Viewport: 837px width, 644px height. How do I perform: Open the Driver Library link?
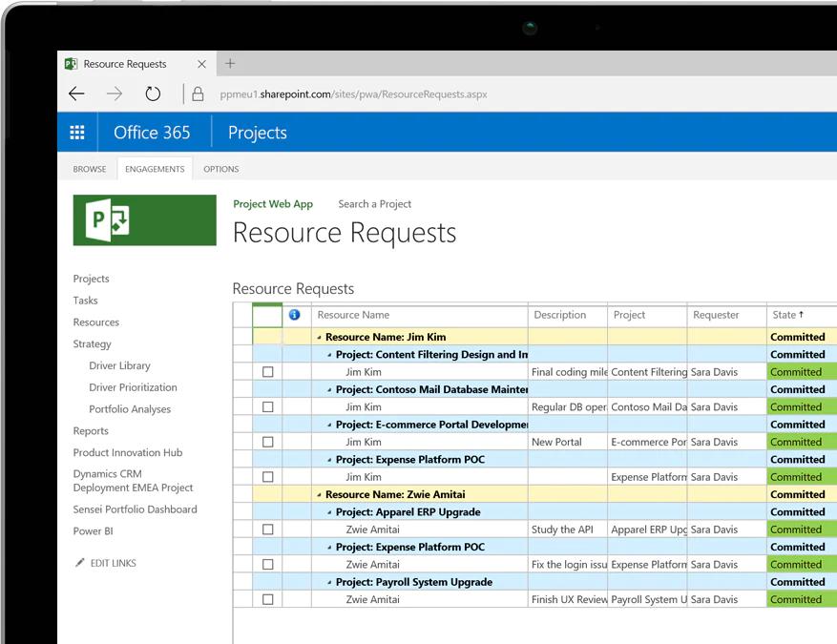coord(119,365)
